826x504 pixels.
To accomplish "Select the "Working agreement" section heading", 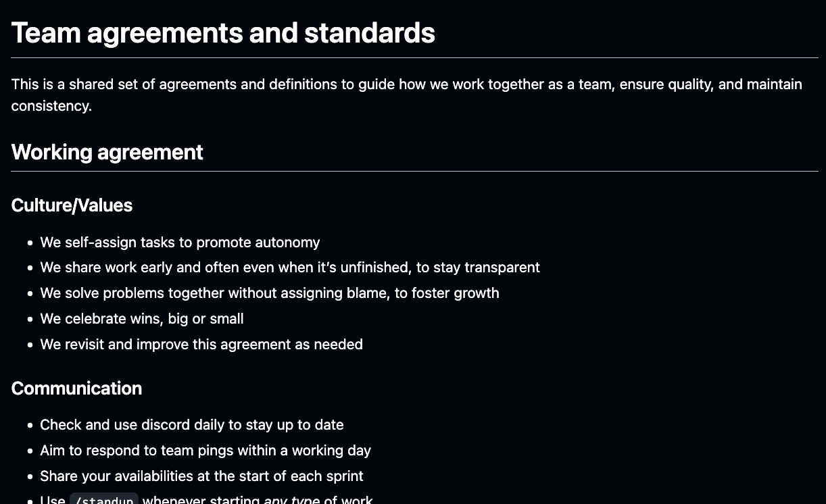I will tap(107, 152).
